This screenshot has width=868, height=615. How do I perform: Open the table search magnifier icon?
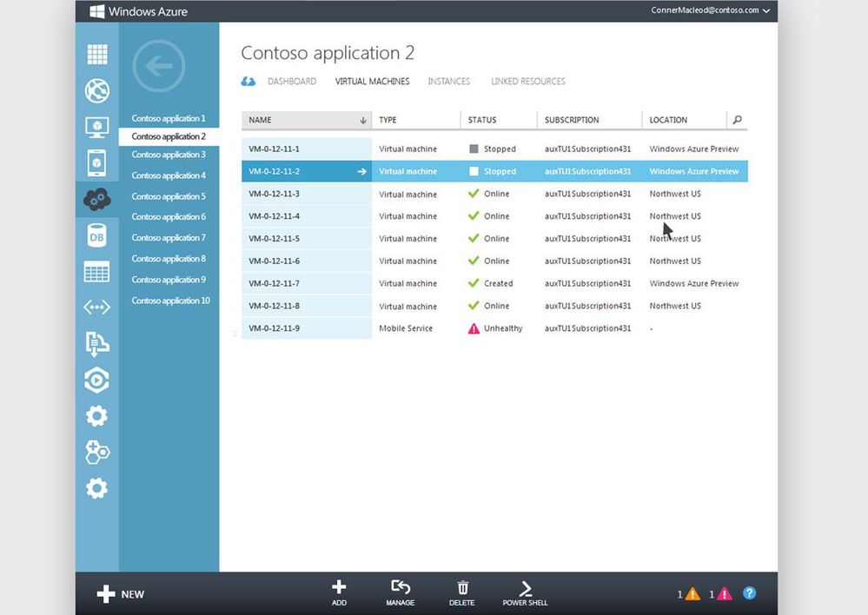[x=738, y=120]
